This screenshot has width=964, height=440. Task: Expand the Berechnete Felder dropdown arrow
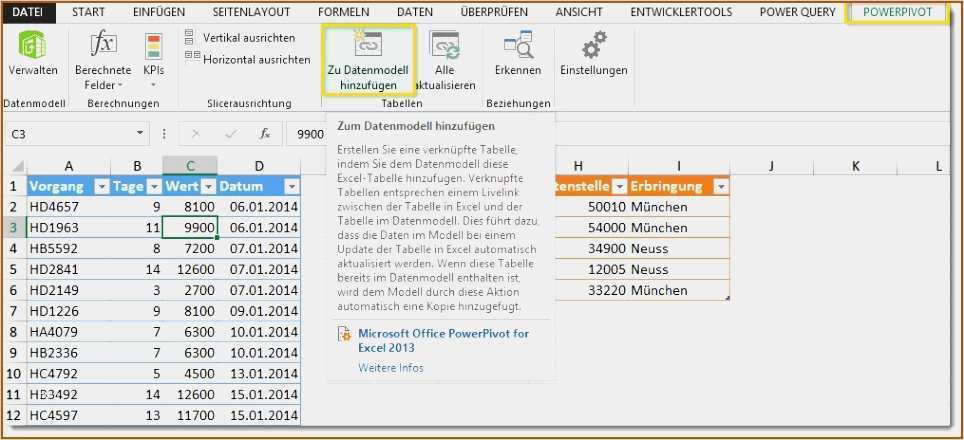[x=120, y=85]
